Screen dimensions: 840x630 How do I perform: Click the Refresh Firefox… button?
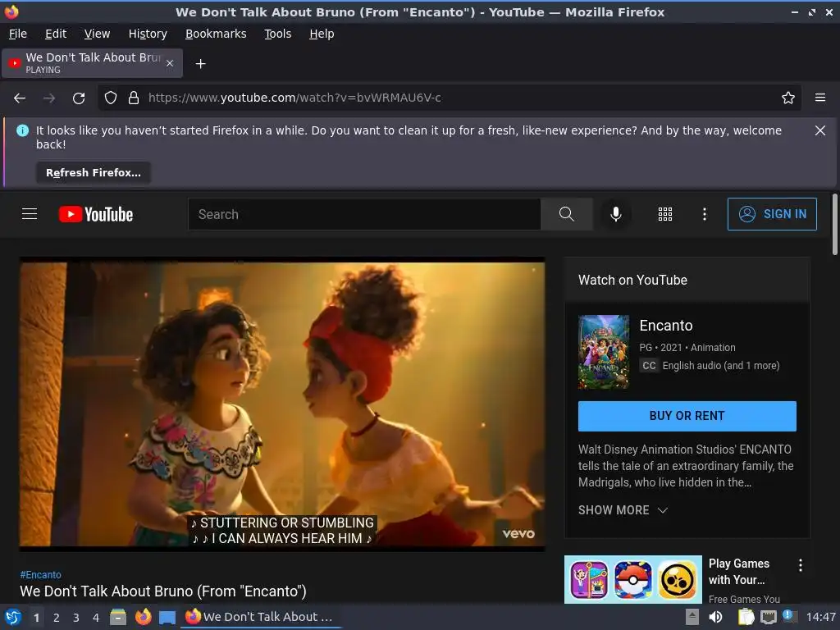point(94,172)
